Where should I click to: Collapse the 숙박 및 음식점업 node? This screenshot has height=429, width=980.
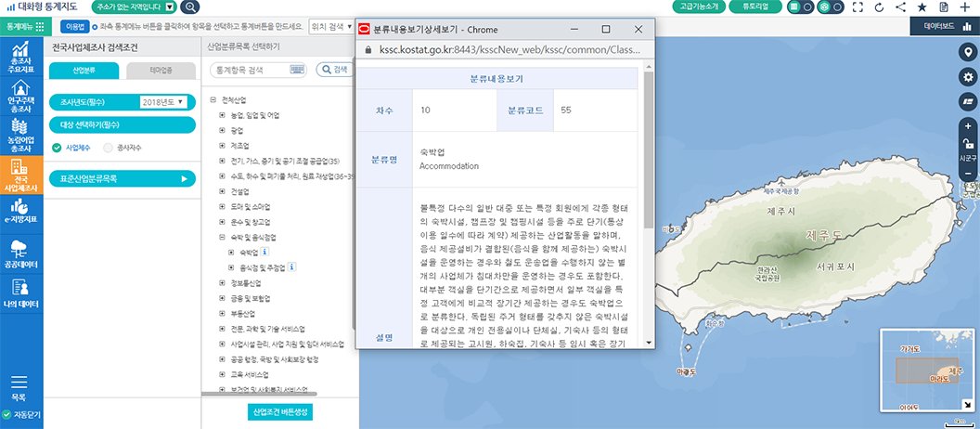[x=222, y=237]
